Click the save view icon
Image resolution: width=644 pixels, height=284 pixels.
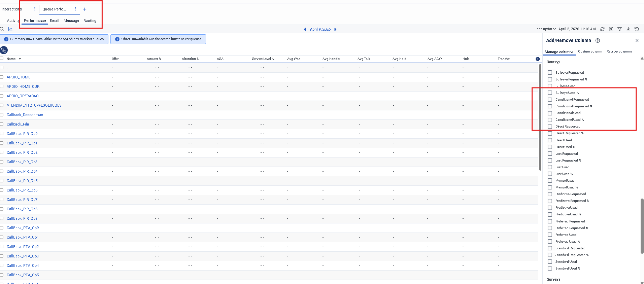point(611,29)
